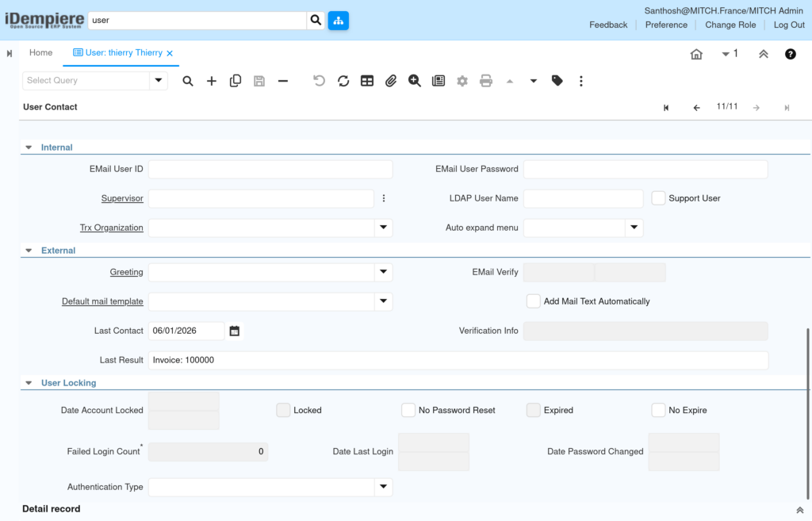Jump to first record navigation icon

(666, 108)
